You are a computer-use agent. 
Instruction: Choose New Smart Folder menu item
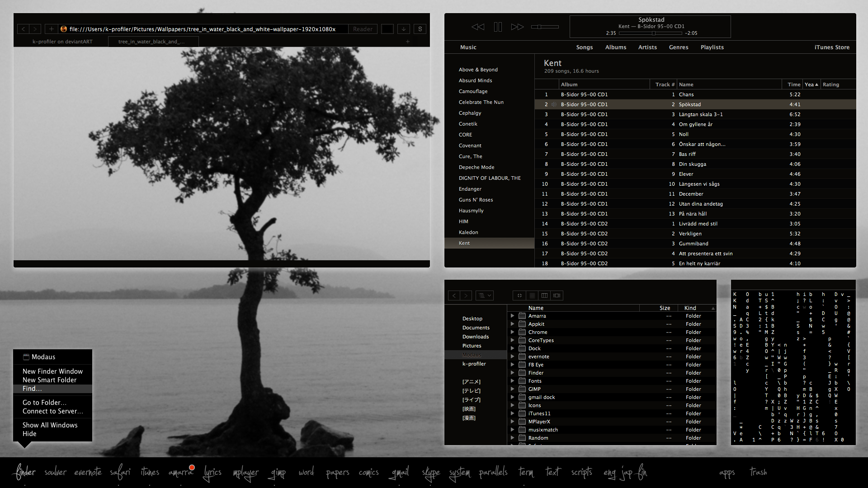click(52, 380)
